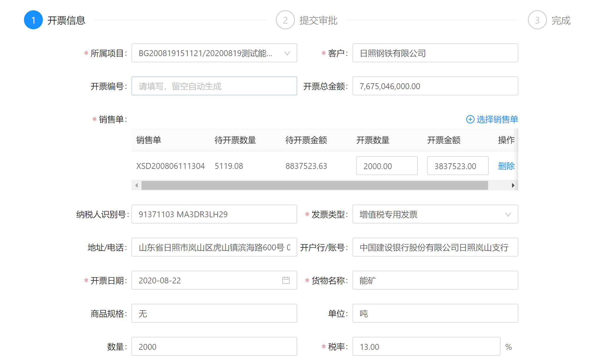Click the 删除 link in sales order row
598x364 pixels.
coord(506,166)
